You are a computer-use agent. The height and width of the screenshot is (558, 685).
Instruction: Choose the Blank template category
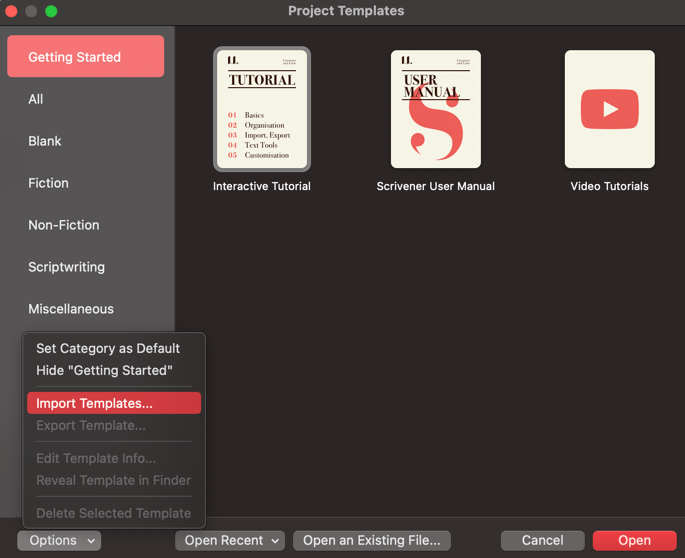click(45, 141)
